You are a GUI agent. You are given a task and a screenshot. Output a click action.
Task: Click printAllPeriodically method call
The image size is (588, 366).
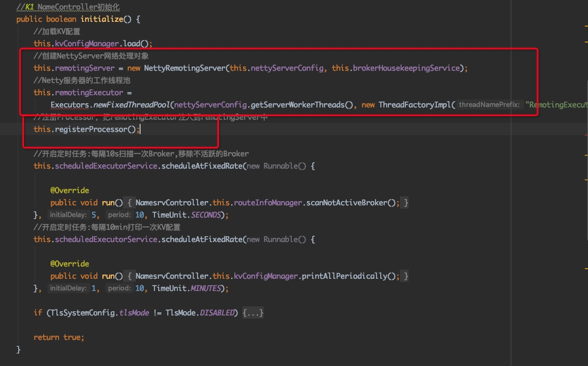point(344,276)
